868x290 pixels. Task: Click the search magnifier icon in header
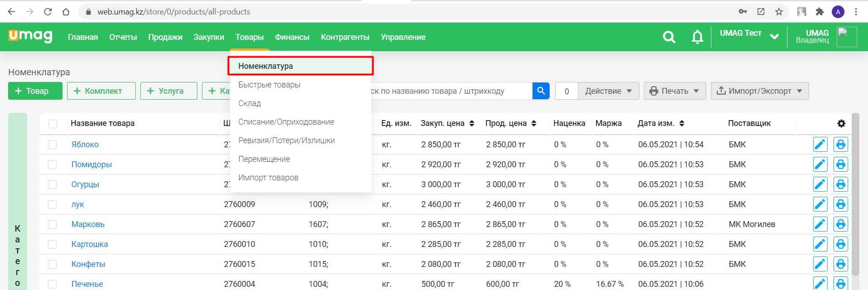point(669,37)
